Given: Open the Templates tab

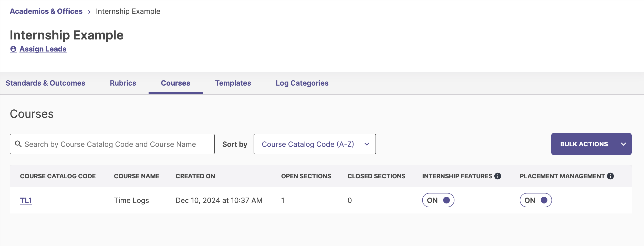Looking at the screenshot, I should (233, 83).
